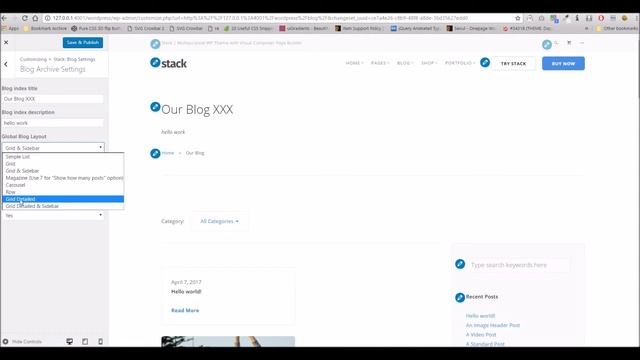Click the search icon in top bar

pos(556,42)
